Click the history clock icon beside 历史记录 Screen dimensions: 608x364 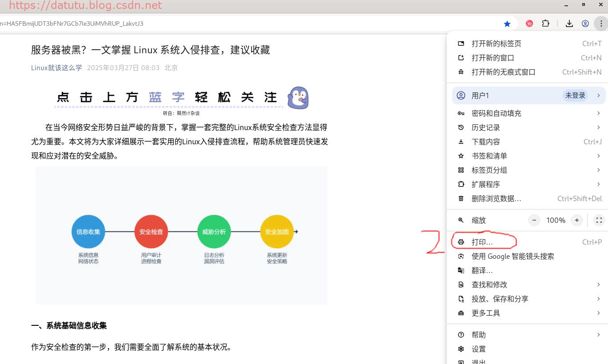point(461,127)
